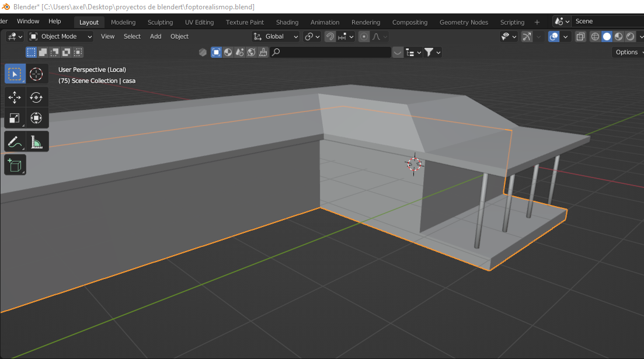Image resolution: width=644 pixels, height=359 pixels.
Task: Switch to Wireframe shading
Action: coord(595,37)
